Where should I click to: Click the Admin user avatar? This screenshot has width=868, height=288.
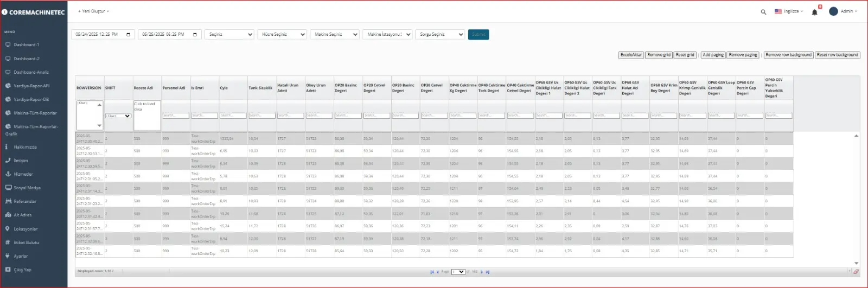tap(833, 11)
